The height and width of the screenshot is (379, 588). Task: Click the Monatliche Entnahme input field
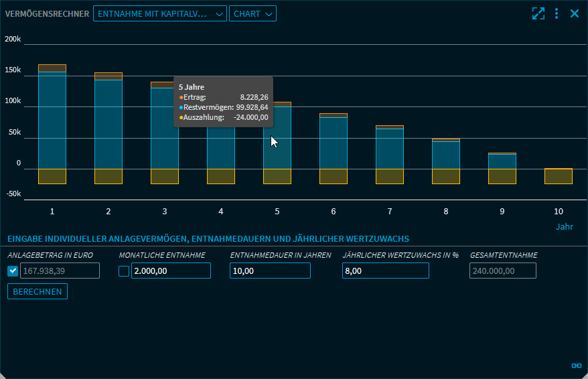(171, 271)
